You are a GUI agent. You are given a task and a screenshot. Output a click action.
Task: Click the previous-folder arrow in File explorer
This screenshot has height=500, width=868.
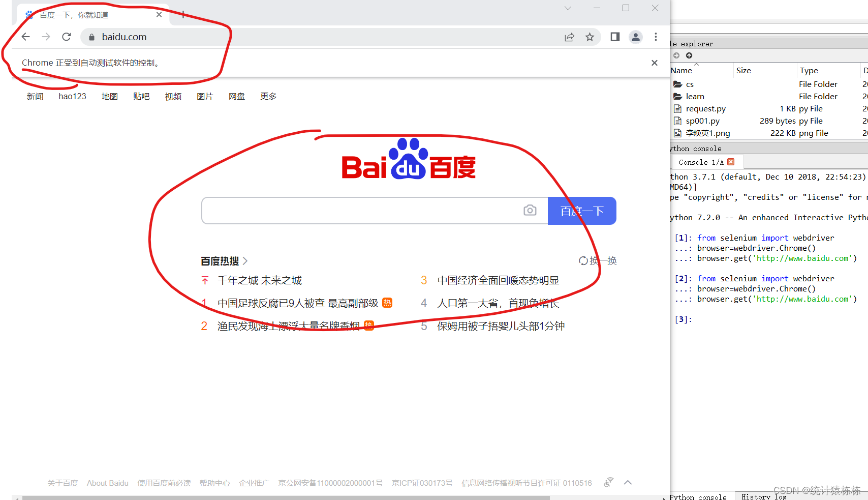pos(676,55)
